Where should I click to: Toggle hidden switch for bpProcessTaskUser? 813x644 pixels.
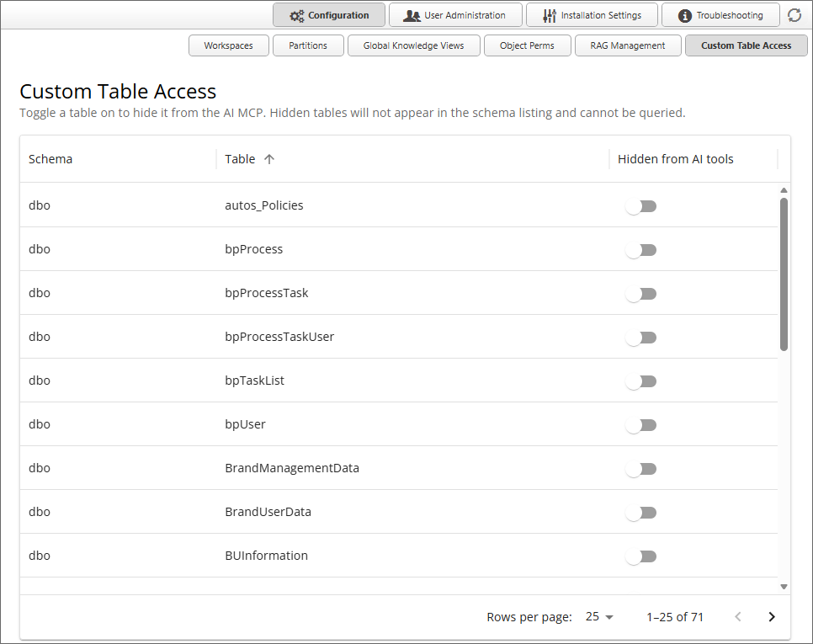coord(640,338)
